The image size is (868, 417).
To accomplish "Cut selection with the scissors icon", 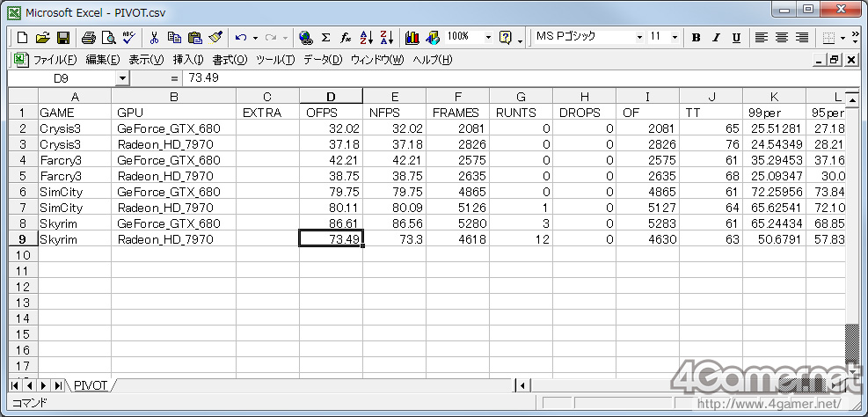I will pos(155,38).
